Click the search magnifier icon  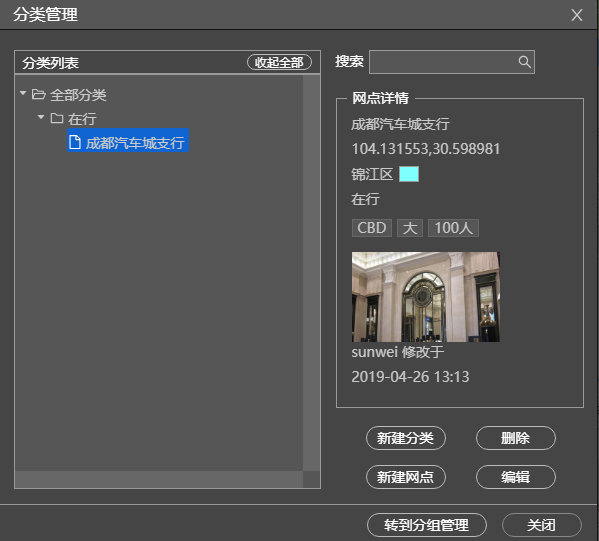pyautogui.click(x=525, y=62)
